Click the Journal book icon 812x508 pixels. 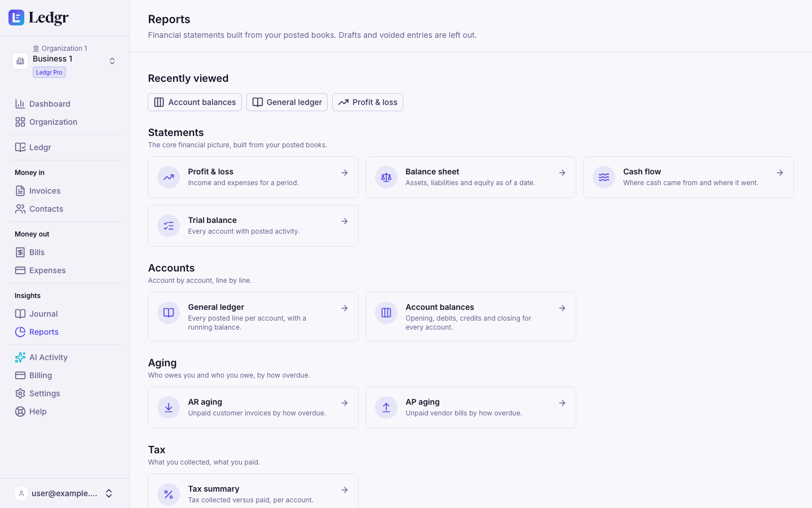20,314
